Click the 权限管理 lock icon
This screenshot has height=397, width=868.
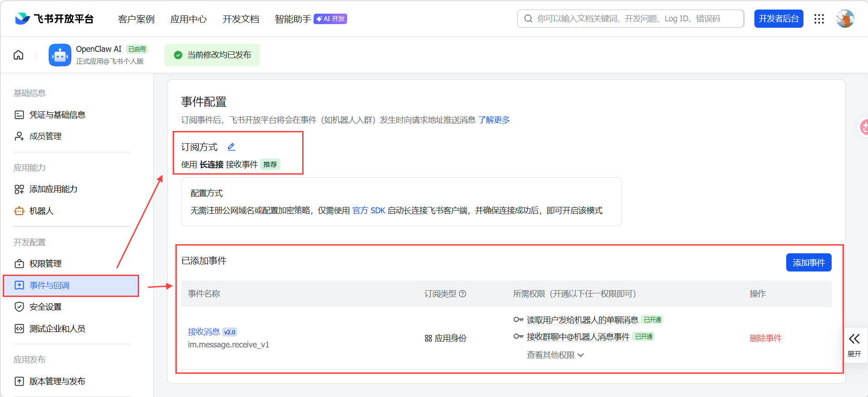tap(19, 264)
